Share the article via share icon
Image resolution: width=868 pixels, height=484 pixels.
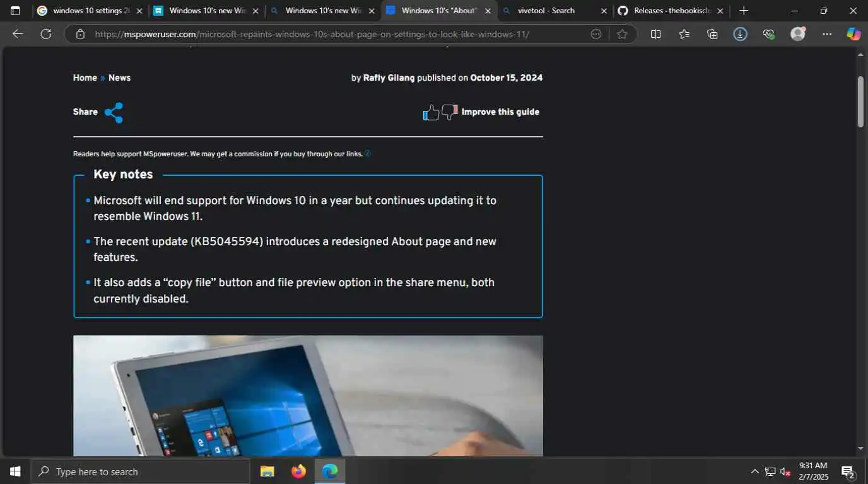(114, 113)
